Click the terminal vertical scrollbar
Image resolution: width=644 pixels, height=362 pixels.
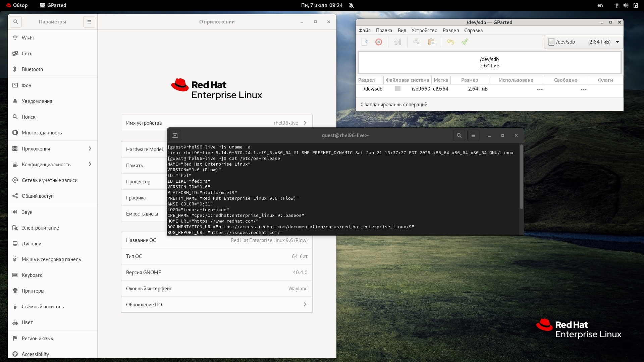pos(521,177)
